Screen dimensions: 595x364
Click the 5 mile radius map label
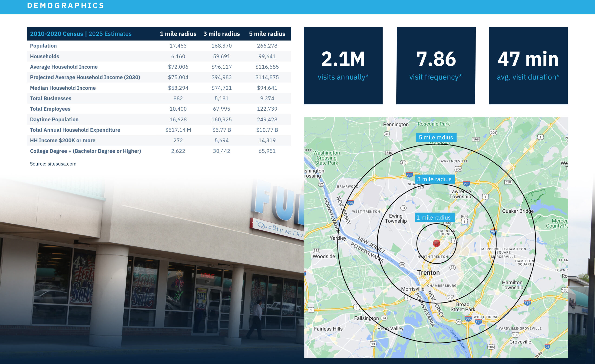pos(436,137)
